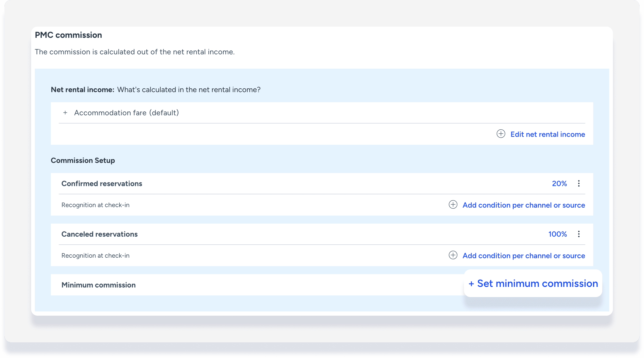Open three-dot menu for Confirmed reservations
The width and height of the screenshot is (644, 358).
579,183
